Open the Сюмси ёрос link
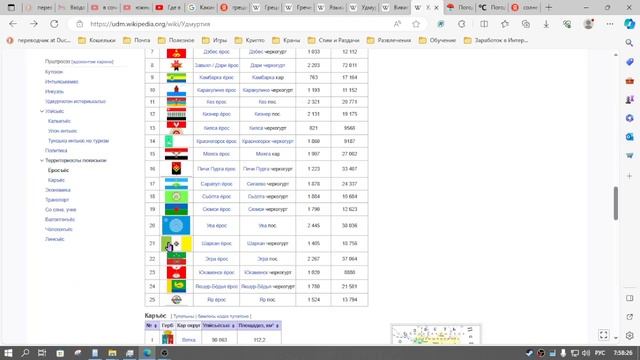Viewport: 640px width, 360px height. point(216,209)
